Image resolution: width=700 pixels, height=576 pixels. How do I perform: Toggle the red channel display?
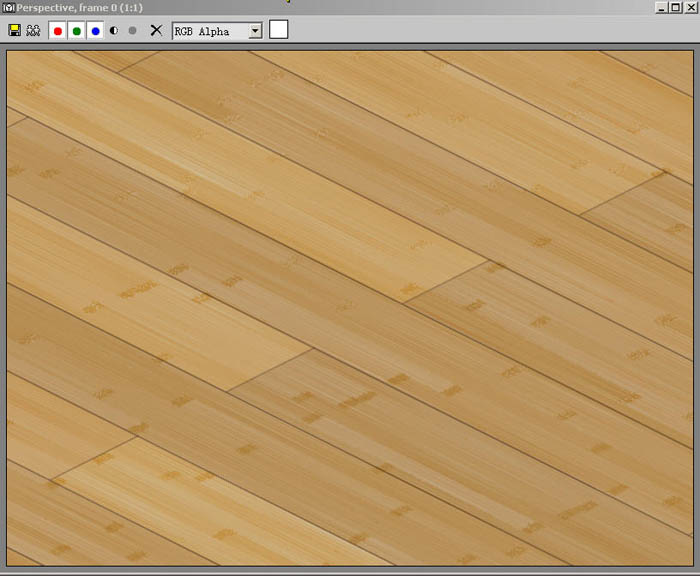pyautogui.click(x=58, y=31)
